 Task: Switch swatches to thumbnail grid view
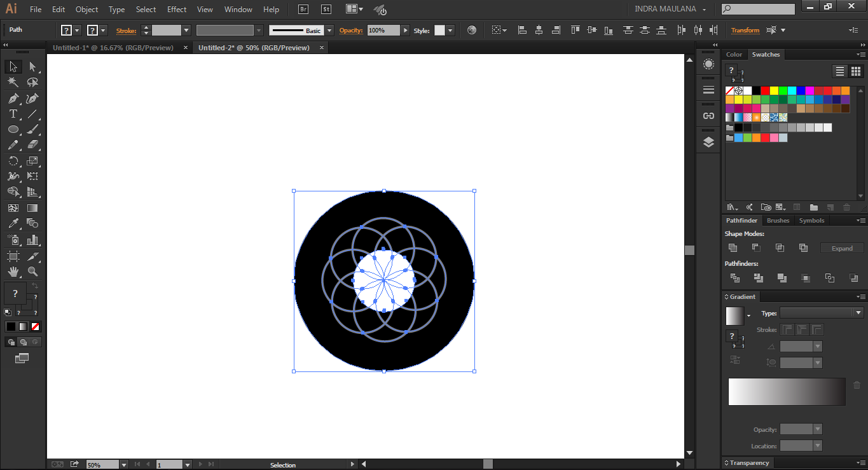pyautogui.click(x=855, y=71)
